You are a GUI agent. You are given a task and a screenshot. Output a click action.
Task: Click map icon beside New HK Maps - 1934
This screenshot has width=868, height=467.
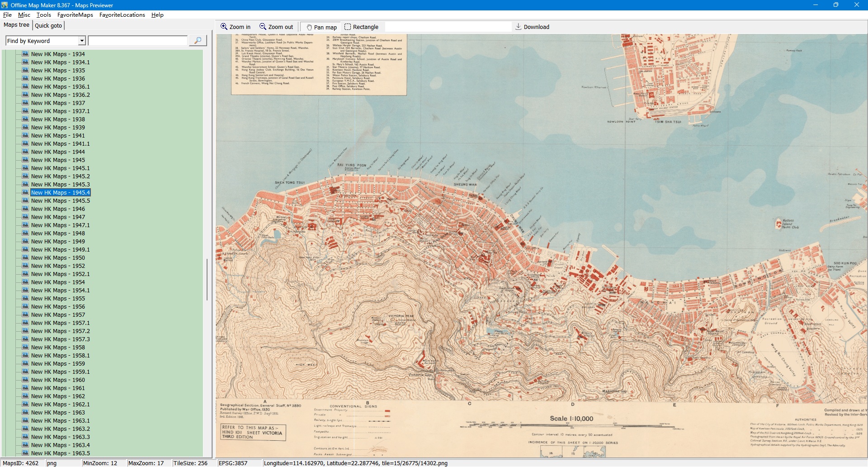25,54
